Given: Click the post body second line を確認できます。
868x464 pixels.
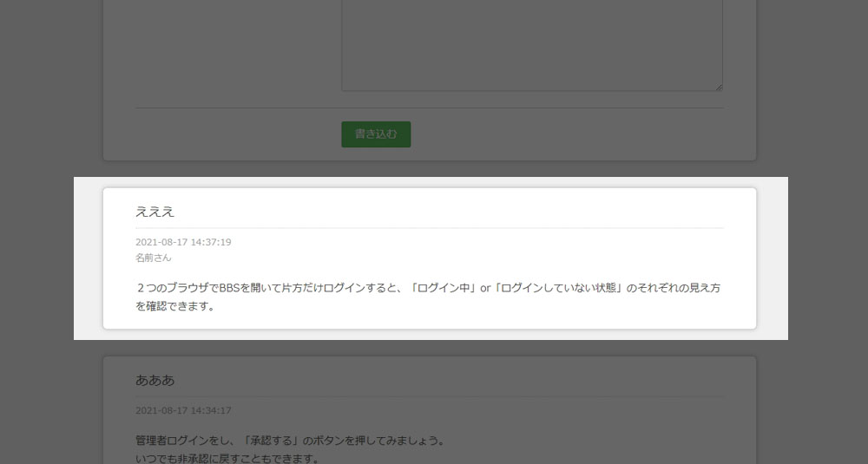Looking at the screenshot, I should point(175,306).
